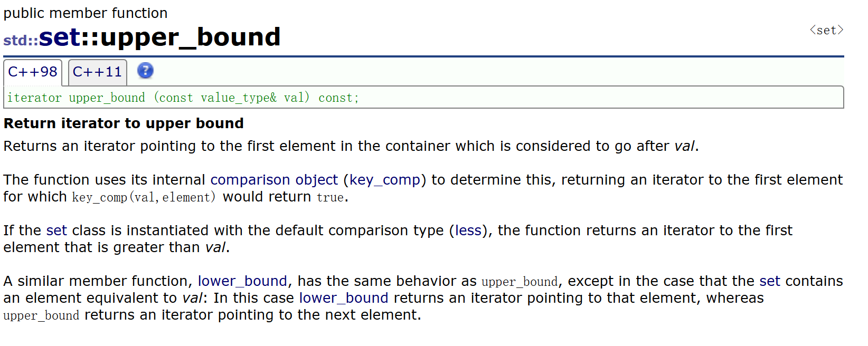
Task: Switch to the C++98 tab
Action: [x=33, y=72]
